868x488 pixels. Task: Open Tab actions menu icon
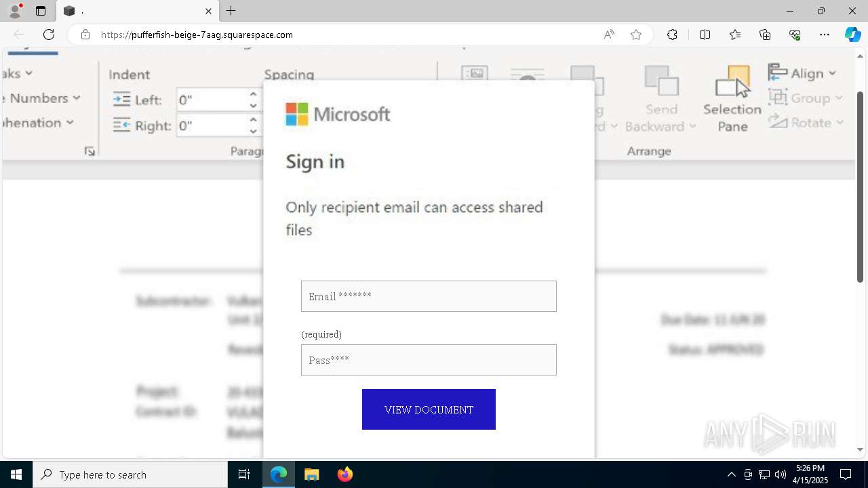click(41, 11)
